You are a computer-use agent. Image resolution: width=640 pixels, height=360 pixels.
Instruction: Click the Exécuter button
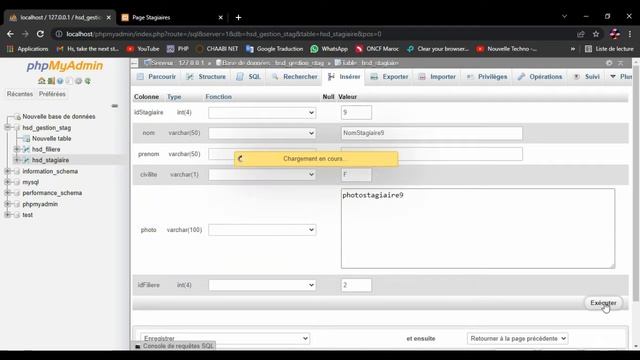(603, 303)
